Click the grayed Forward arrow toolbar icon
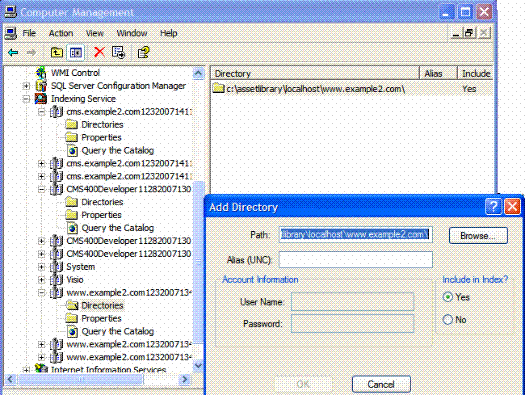 point(31,53)
